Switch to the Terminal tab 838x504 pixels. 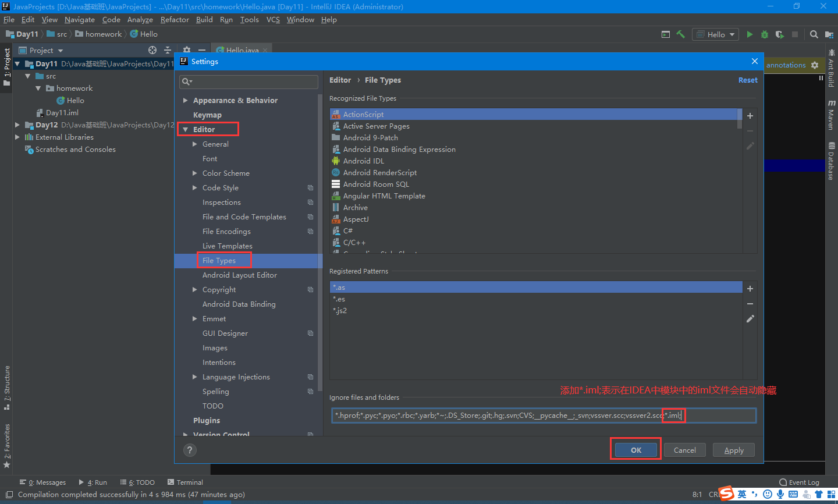pyautogui.click(x=185, y=482)
